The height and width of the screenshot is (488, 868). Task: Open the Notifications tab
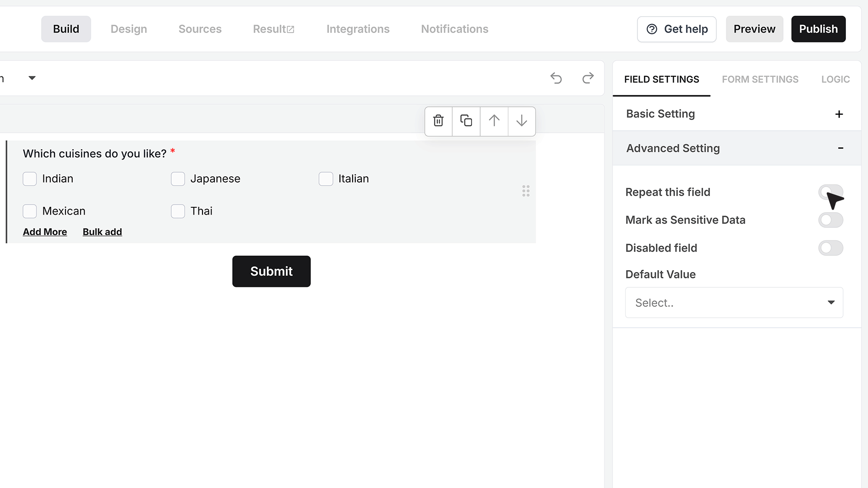tap(455, 29)
